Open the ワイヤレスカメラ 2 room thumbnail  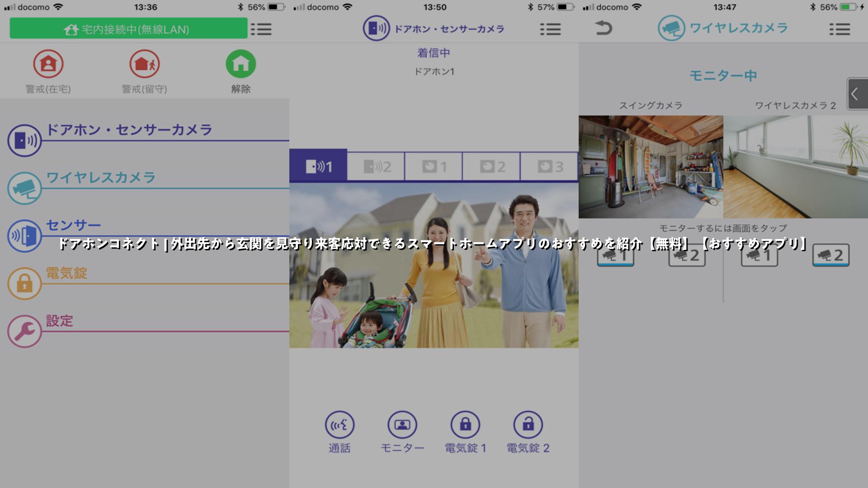[x=796, y=167]
